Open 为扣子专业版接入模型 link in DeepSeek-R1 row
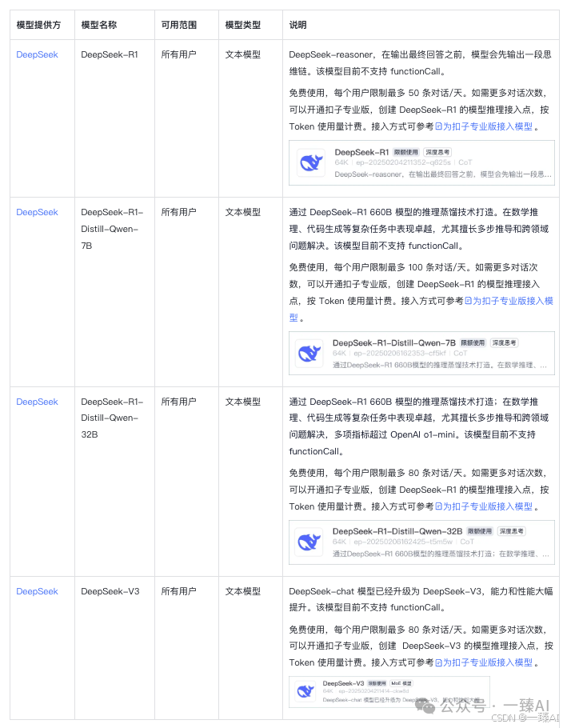 tap(484, 126)
